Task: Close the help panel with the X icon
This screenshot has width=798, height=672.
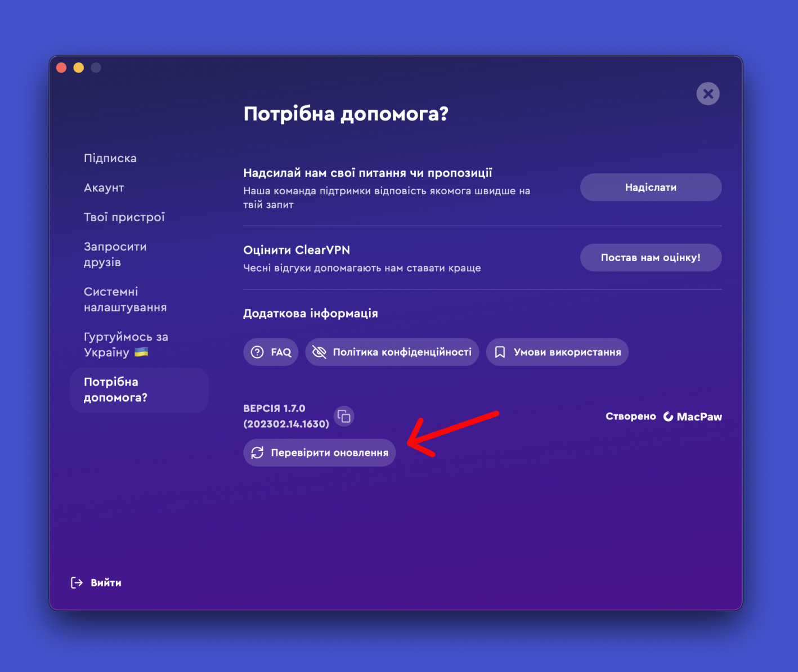Action: pyautogui.click(x=708, y=94)
